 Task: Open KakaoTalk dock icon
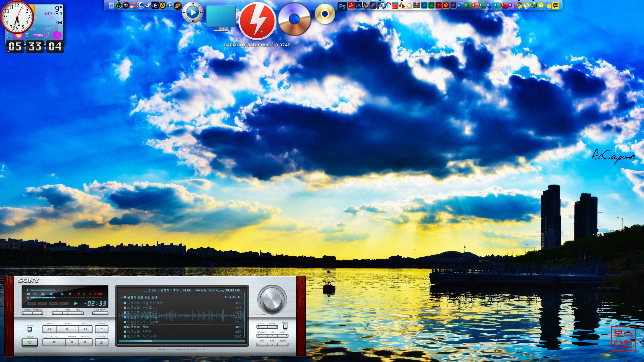555,5
